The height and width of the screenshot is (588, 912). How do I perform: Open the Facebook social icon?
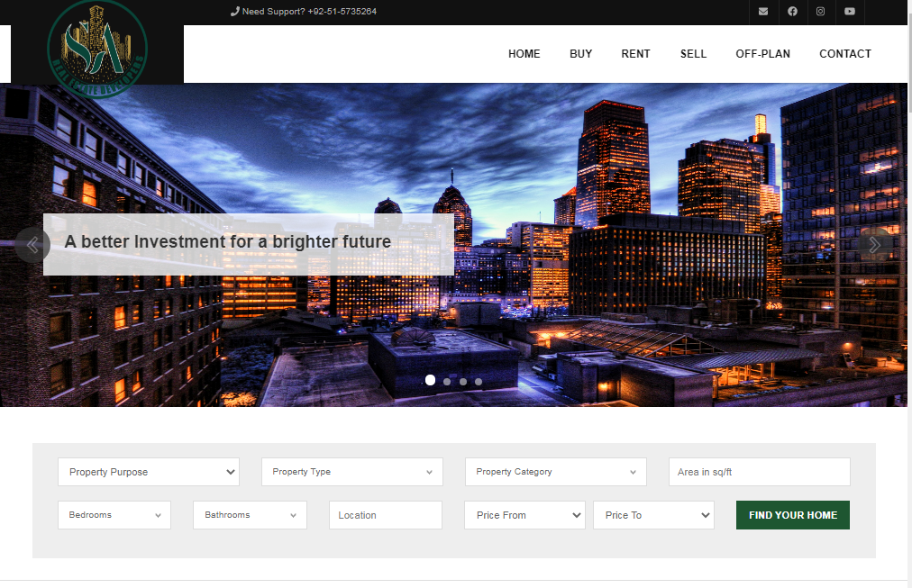792,12
